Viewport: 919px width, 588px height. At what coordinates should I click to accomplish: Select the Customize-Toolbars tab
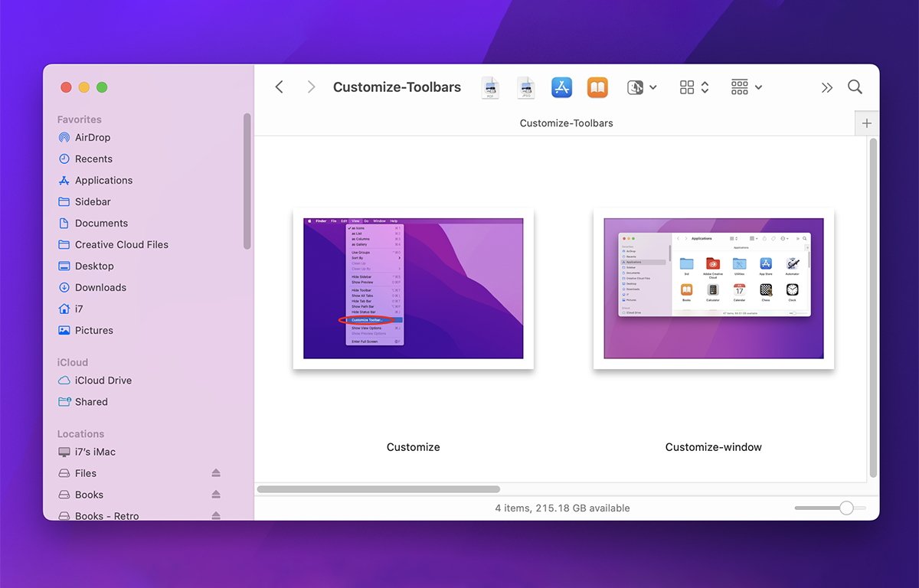pyautogui.click(x=566, y=123)
